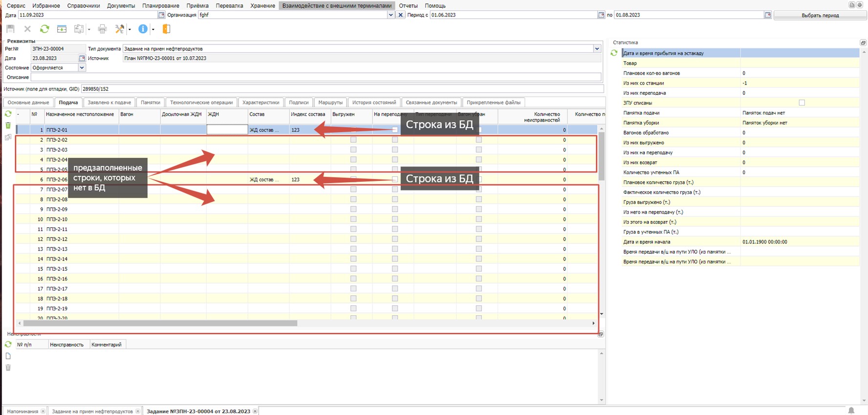Click the tools wrench and hammer icon
This screenshot has height=415, width=868.
pyautogui.click(x=119, y=29)
